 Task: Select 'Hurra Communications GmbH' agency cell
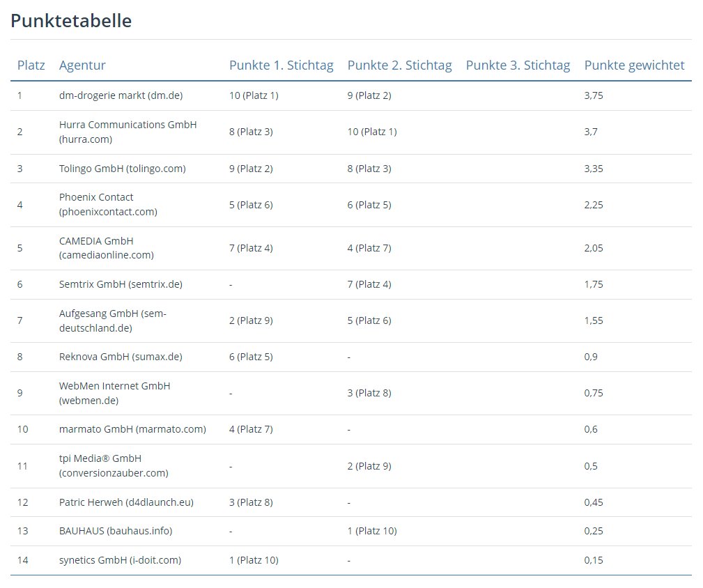(x=128, y=132)
